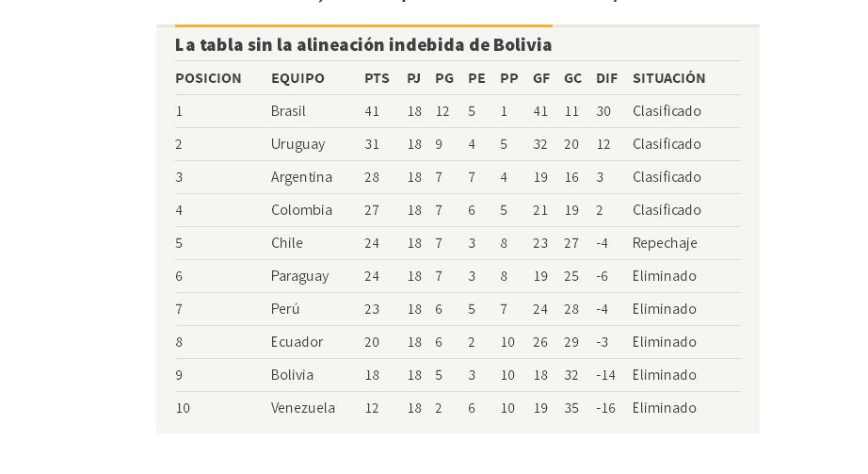This screenshot has height=474, width=868.
Task: Click the Uruguay team name
Action: 297,144
